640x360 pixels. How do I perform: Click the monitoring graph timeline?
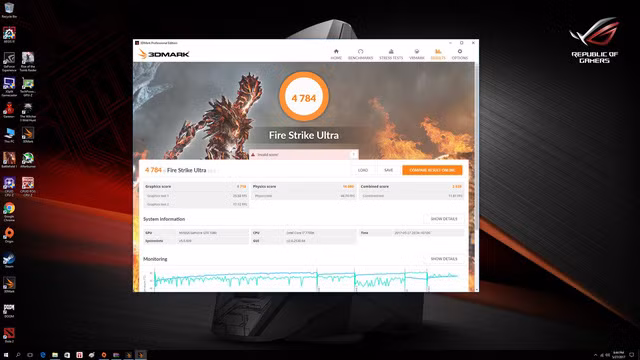[x=305, y=280]
